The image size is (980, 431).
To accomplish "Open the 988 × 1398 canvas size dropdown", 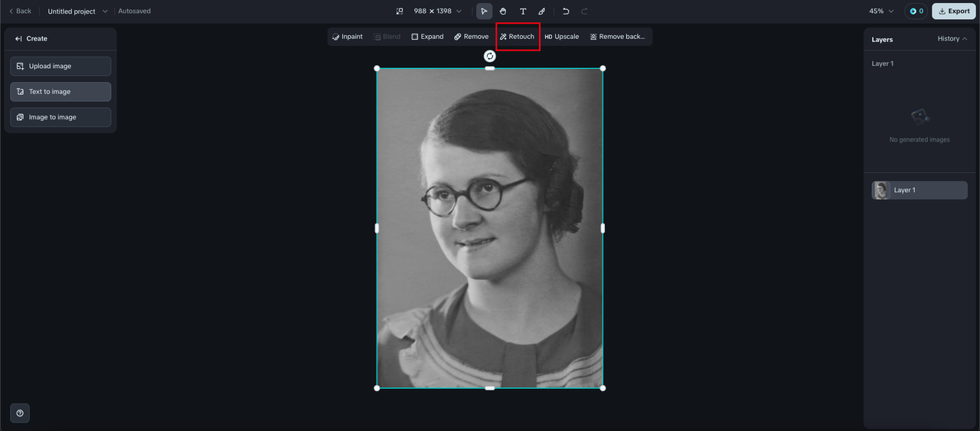I will [438, 11].
